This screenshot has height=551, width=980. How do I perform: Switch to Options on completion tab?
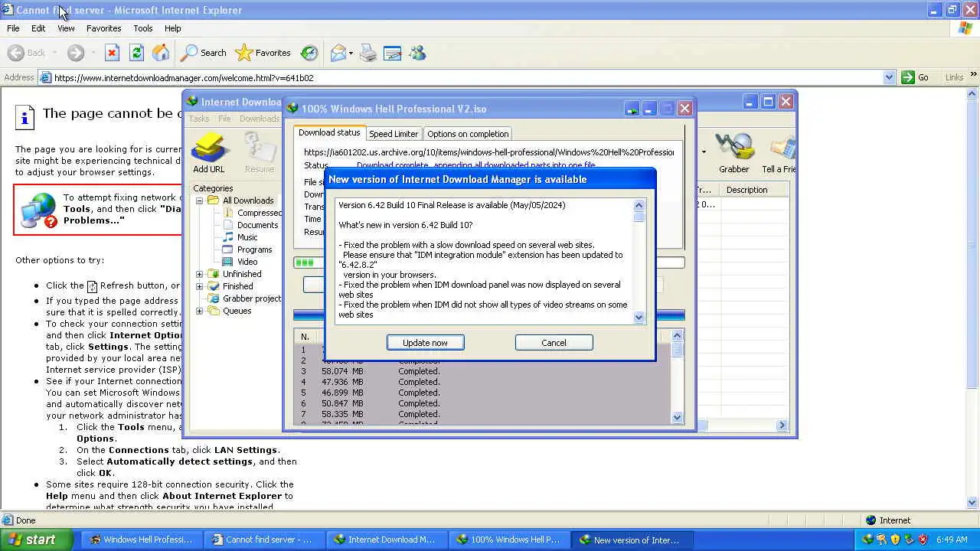click(x=468, y=134)
